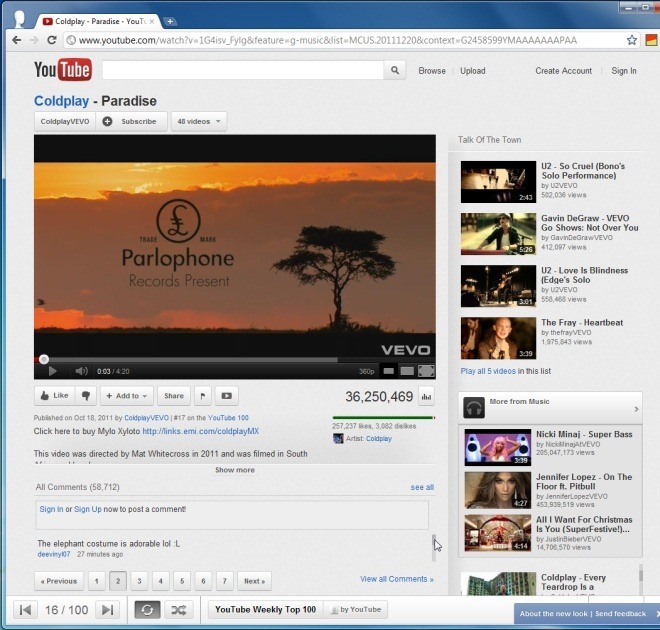This screenshot has width=660, height=630.
Task: Open U2 - Love Is Blindness video title
Action: click(584, 275)
